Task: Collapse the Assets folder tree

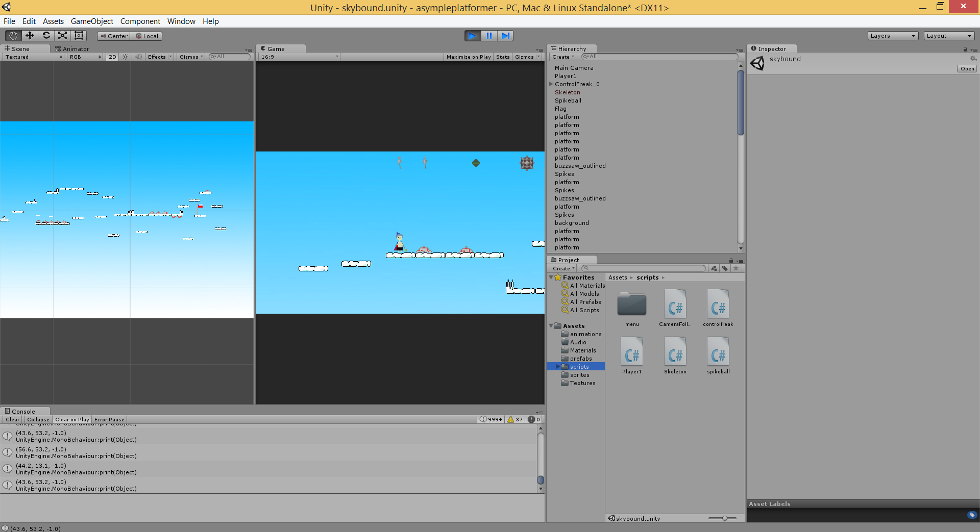Action: [551, 325]
